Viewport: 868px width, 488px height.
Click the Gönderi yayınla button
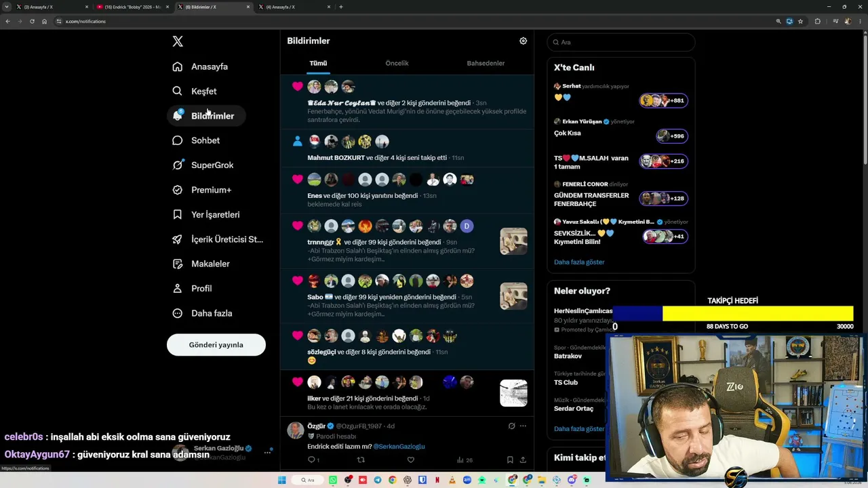click(x=216, y=345)
